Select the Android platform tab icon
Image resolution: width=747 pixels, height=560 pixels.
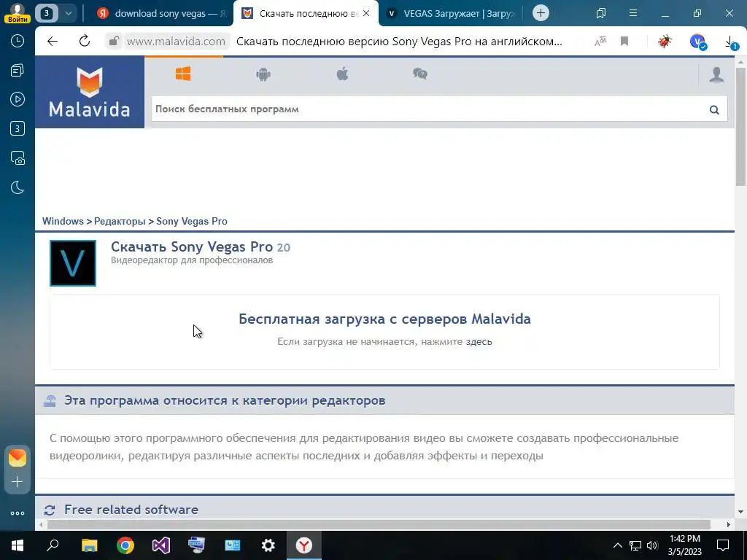tap(263, 74)
